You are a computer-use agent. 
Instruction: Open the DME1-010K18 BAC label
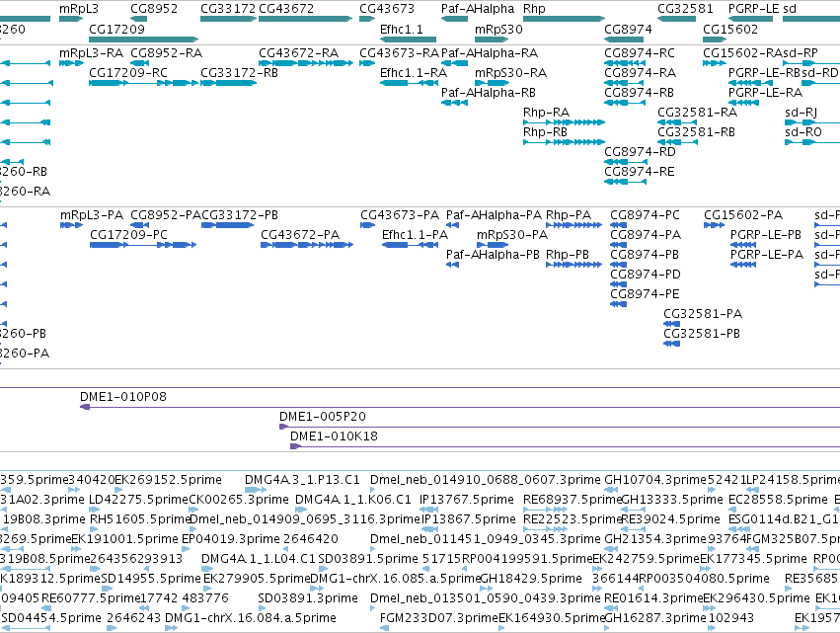tap(334, 436)
